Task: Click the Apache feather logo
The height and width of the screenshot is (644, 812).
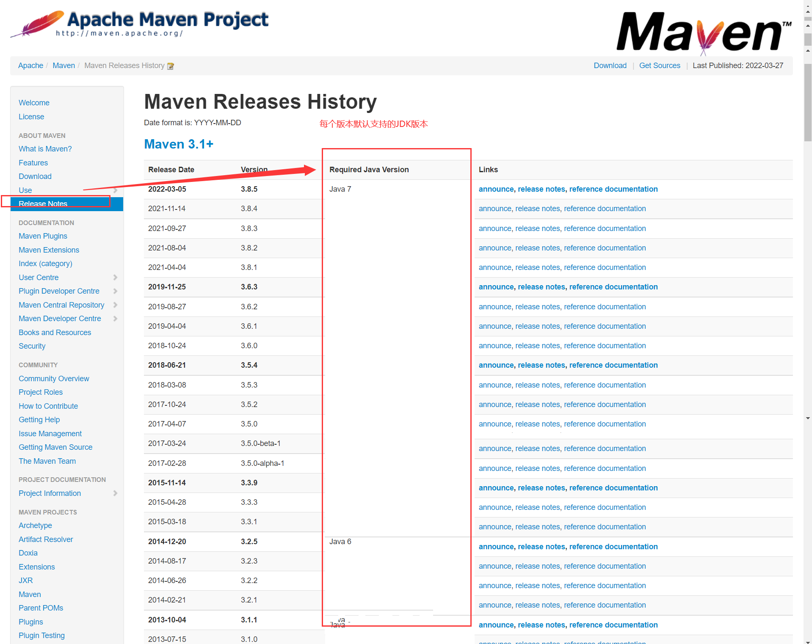Action: pos(139,24)
